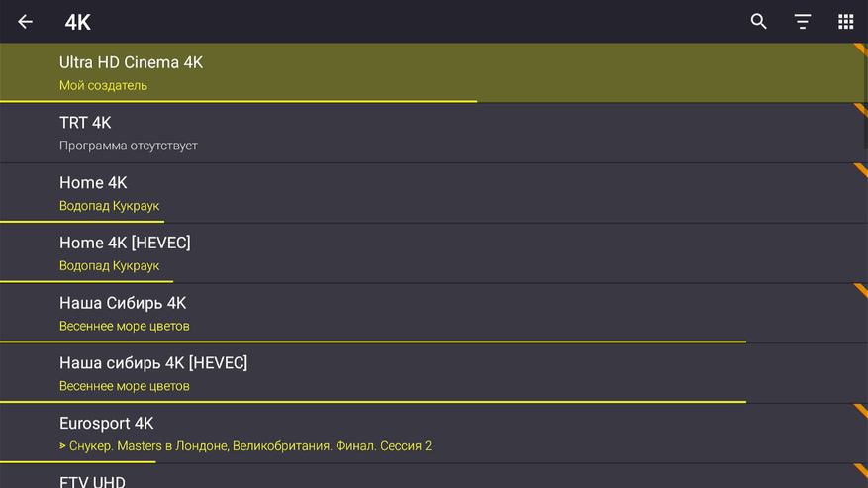The width and height of the screenshot is (868, 488).
Task: Click the "Мой создатель" program title
Action: coord(103,86)
